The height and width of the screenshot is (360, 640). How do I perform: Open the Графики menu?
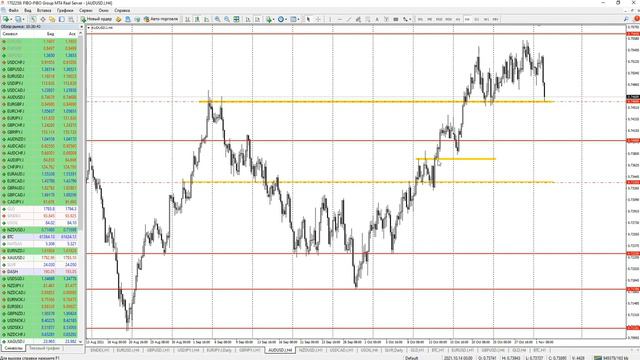pos(65,10)
